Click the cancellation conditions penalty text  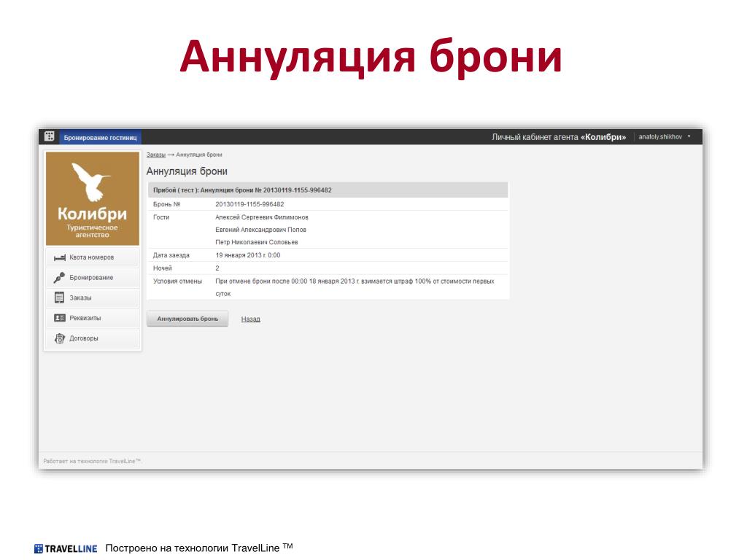pos(355,287)
